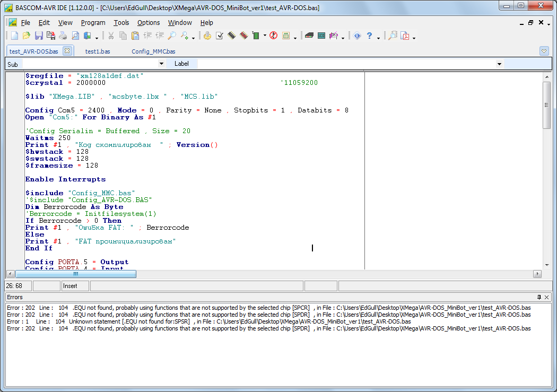Save the file with floppy disk icon

[x=39, y=36]
